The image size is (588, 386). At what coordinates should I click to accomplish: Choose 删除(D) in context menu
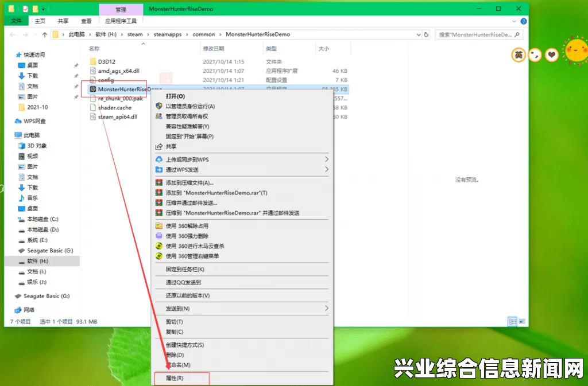[175, 355]
